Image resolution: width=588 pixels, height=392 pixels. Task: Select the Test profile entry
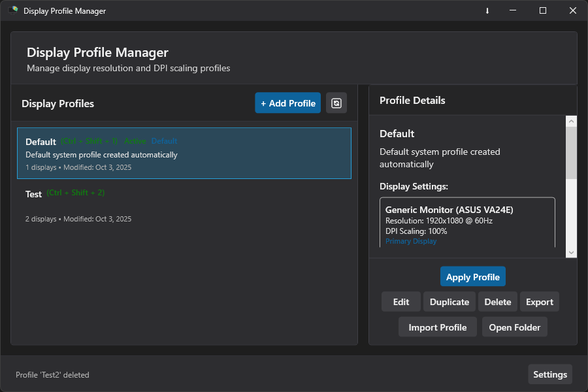click(x=184, y=205)
